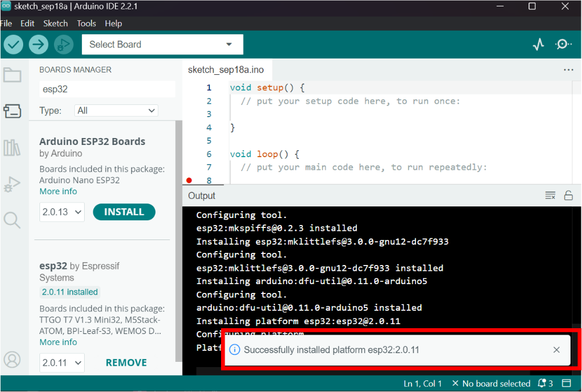Choose version 2.0.13 dropdown for Arduino ESP32
Screen dimensions: 582x392
click(x=62, y=212)
